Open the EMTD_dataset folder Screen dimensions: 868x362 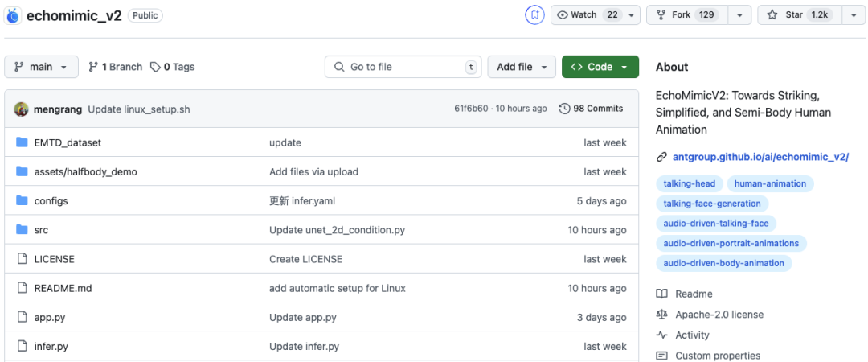click(x=68, y=142)
